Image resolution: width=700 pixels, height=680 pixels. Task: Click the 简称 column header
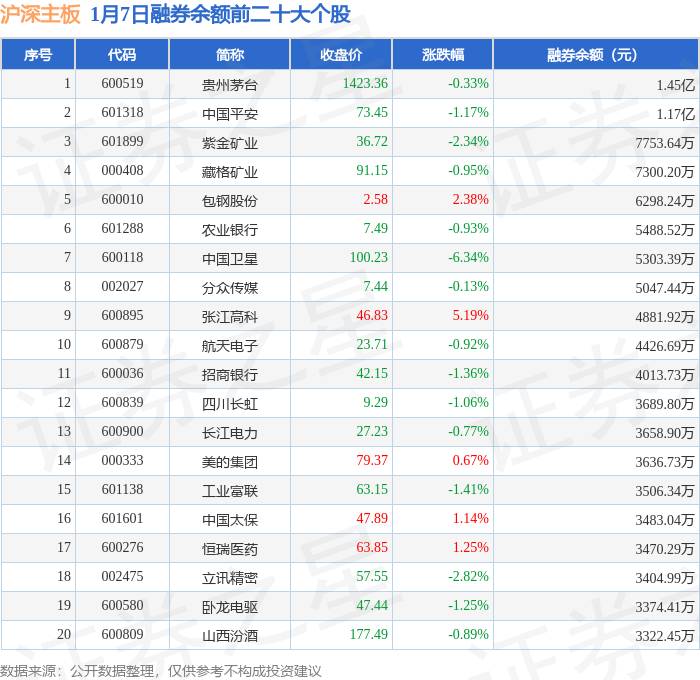click(229, 54)
